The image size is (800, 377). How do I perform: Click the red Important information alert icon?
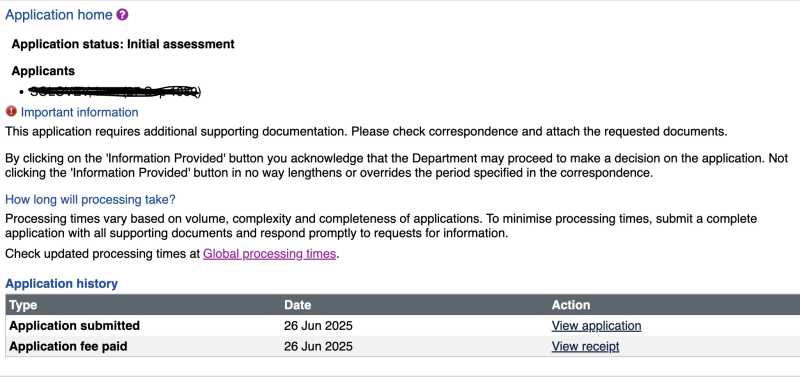click(11, 111)
